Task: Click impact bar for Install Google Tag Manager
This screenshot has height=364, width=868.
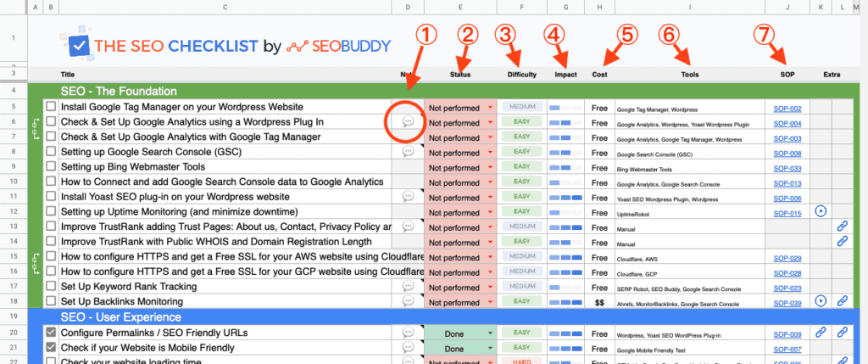Action: (565, 108)
